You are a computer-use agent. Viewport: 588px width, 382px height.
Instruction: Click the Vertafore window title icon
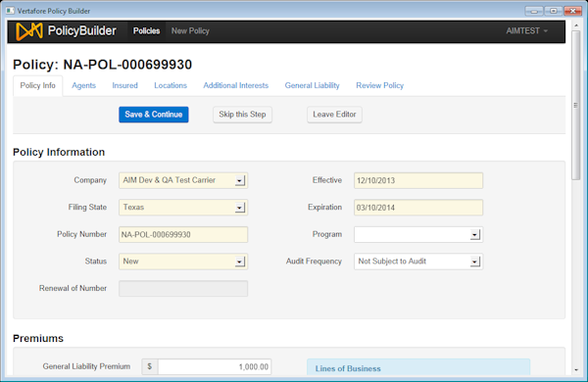pyautogui.click(x=10, y=11)
